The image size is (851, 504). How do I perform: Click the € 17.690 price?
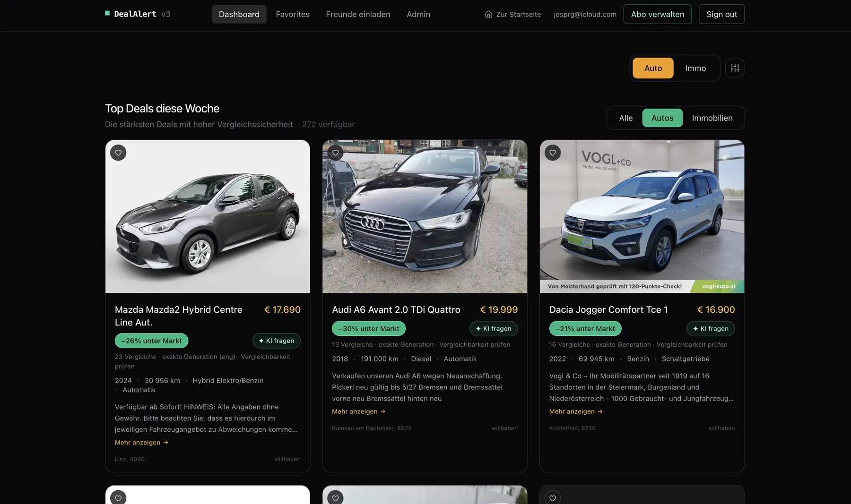click(282, 310)
